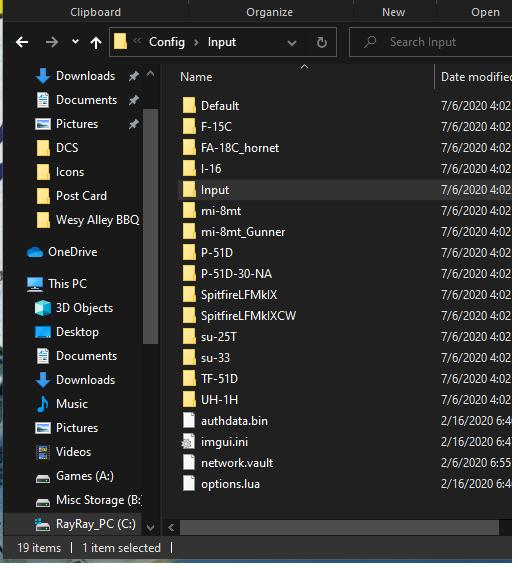Select the mi-8mt folder
518x570 pixels.
[212, 211]
